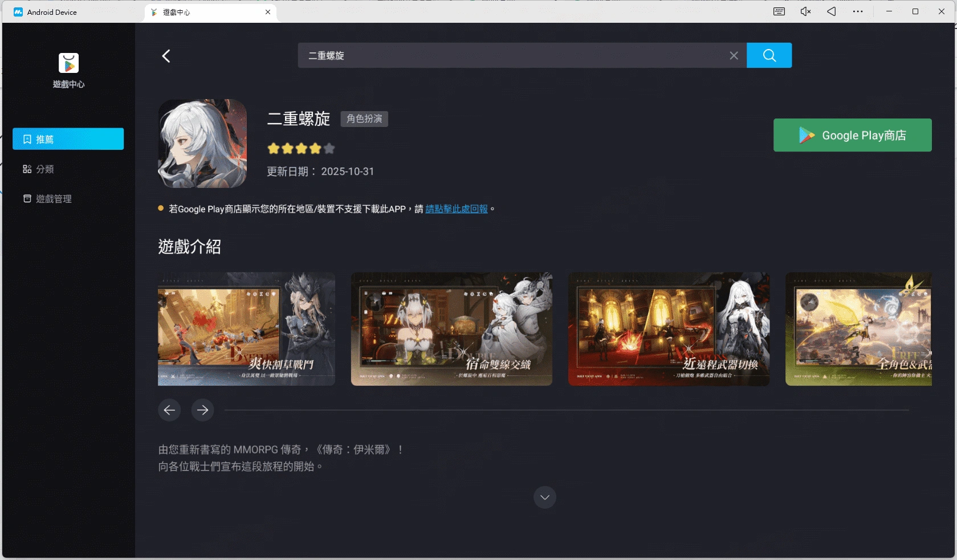Open 遊戲管理 game management in sidebar
The height and width of the screenshot is (560, 957).
pos(54,199)
